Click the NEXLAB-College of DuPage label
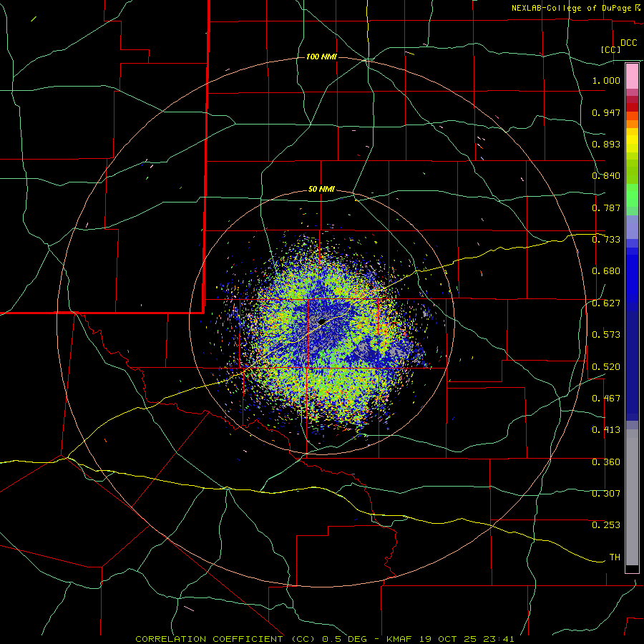This screenshot has width=644, height=644. click(x=571, y=8)
